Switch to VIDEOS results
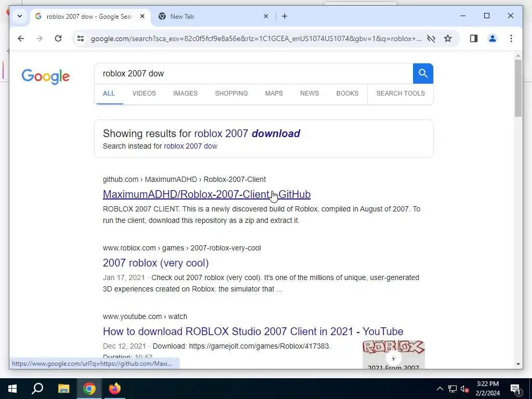Image resolution: width=532 pixels, height=399 pixels. [144, 94]
